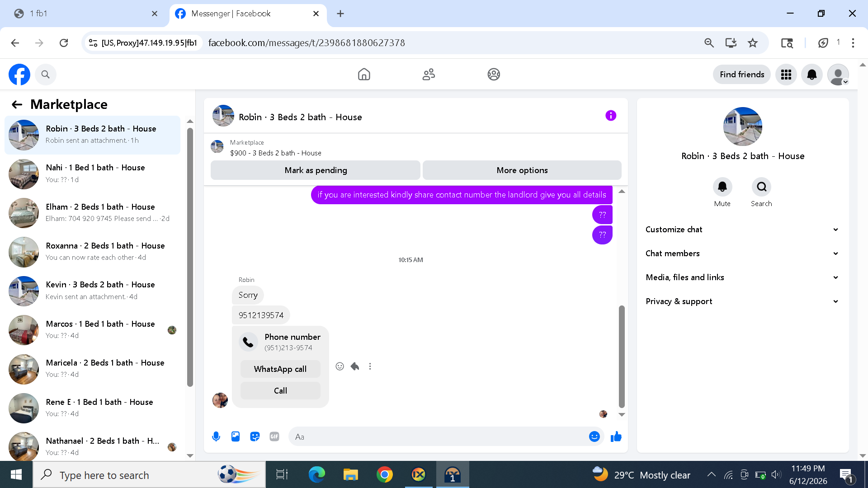This screenshot has height=488, width=868.
Task: Click the conversation list scrollbar thumb
Action: (190, 257)
